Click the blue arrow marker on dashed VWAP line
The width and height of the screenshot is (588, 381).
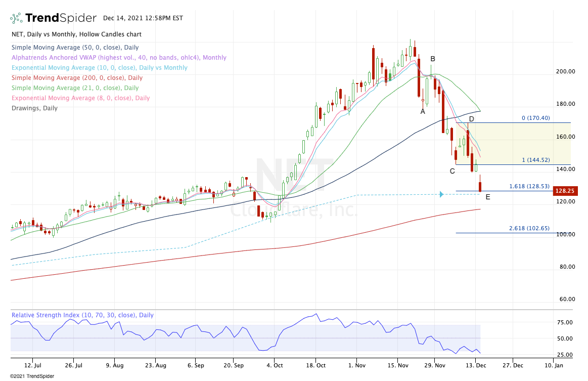tap(441, 194)
